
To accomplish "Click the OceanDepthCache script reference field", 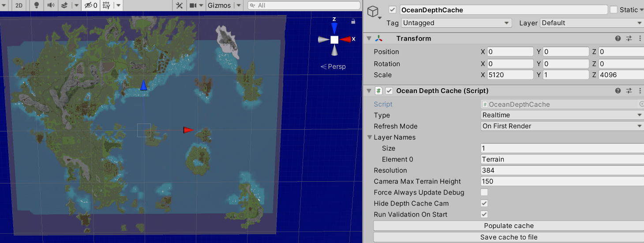I will (559, 105).
